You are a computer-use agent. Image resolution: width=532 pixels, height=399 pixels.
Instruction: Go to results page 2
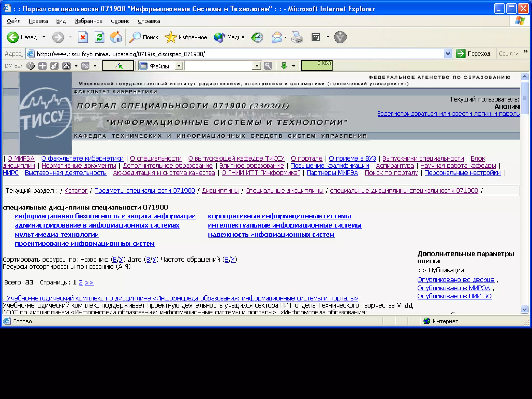pyautogui.click(x=81, y=283)
